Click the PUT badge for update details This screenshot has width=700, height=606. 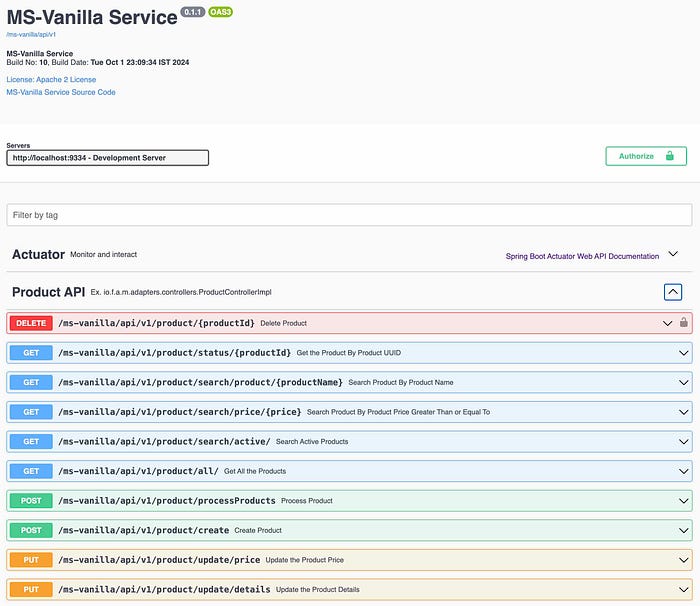pyautogui.click(x=31, y=589)
